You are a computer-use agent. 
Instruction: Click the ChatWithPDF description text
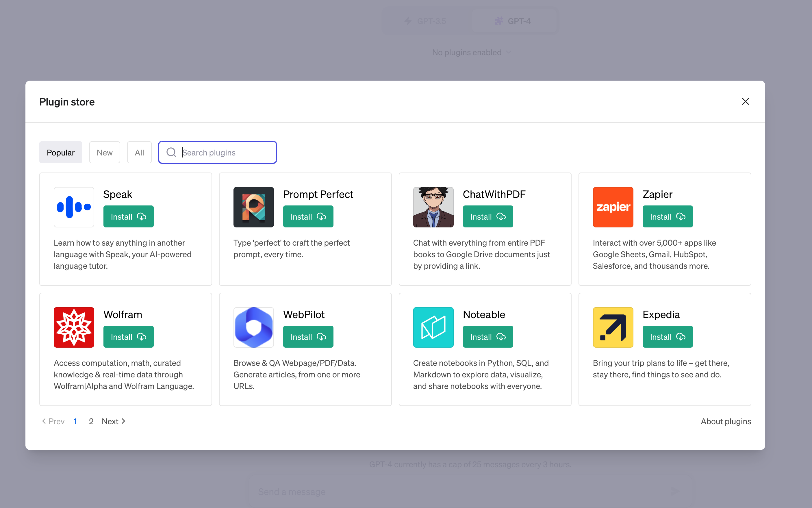481,254
